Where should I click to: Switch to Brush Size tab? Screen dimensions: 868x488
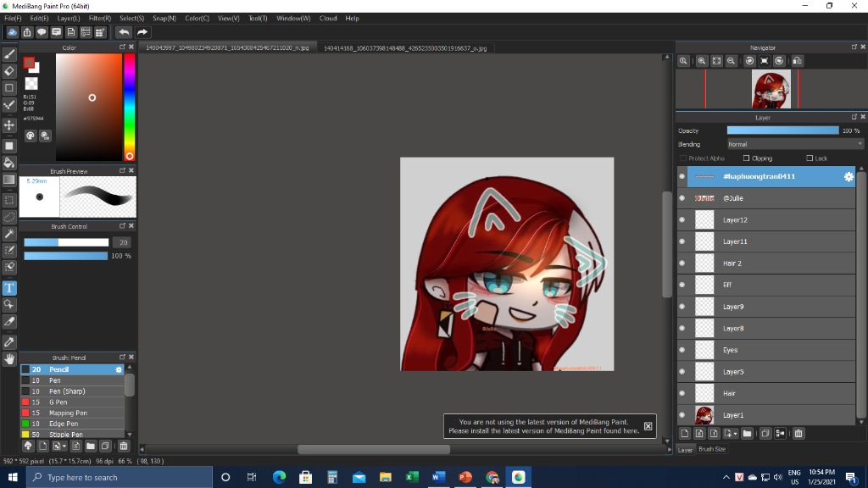712,449
